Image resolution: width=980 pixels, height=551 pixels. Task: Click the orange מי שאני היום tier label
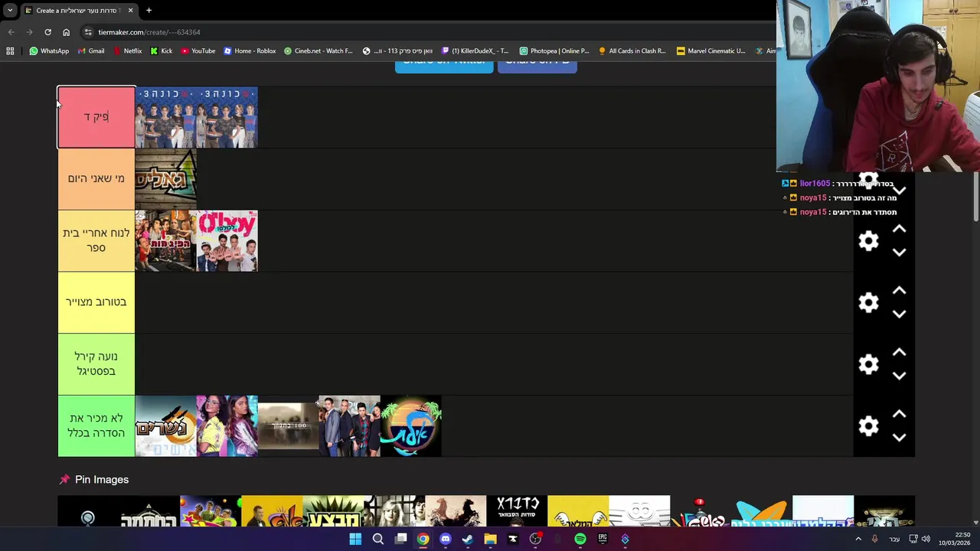[x=96, y=179]
